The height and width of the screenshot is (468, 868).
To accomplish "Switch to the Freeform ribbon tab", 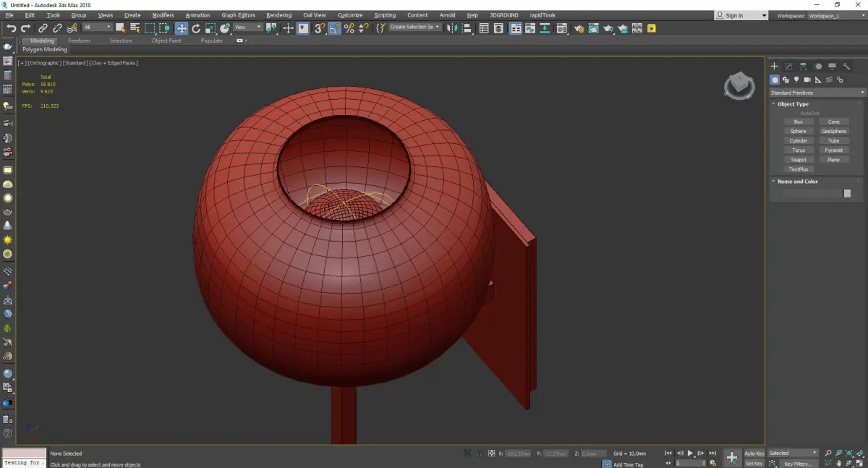I will [79, 41].
